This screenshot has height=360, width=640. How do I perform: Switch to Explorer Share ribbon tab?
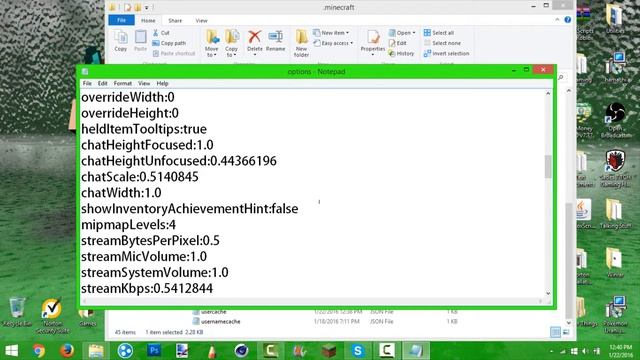pyautogui.click(x=175, y=20)
